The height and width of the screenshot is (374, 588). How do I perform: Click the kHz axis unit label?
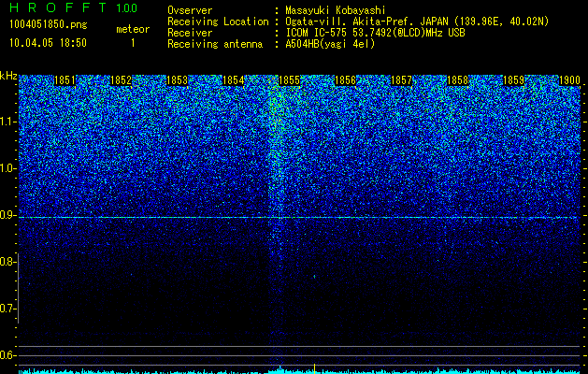(x=8, y=76)
